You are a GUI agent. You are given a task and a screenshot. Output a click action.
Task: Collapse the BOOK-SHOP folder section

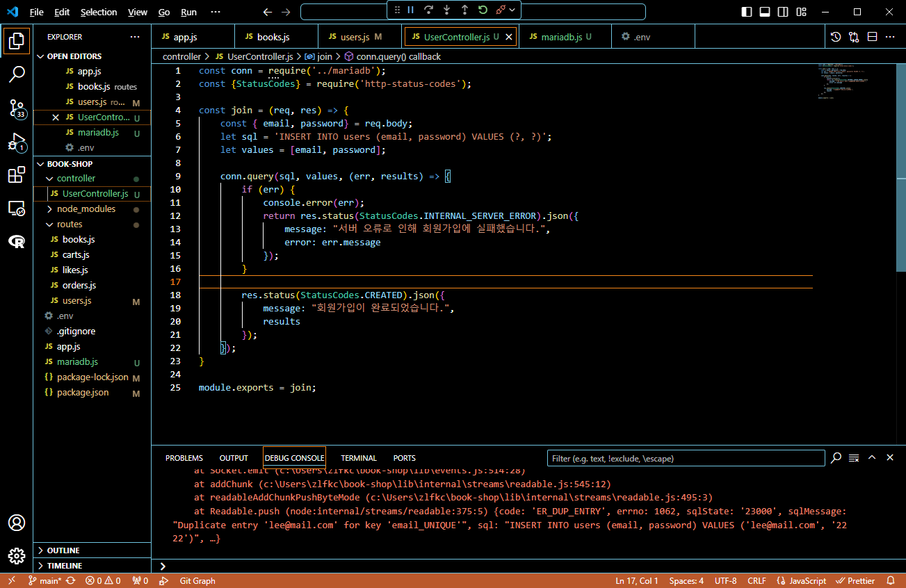coord(92,164)
